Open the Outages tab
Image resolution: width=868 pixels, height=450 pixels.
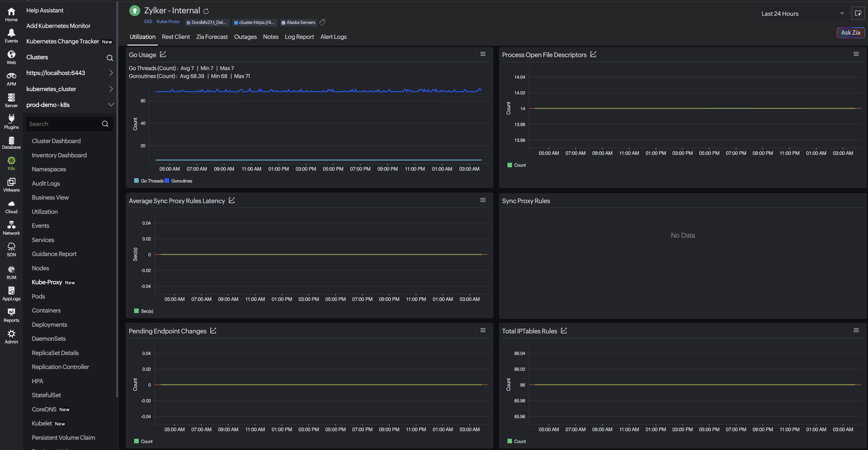(245, 37)
